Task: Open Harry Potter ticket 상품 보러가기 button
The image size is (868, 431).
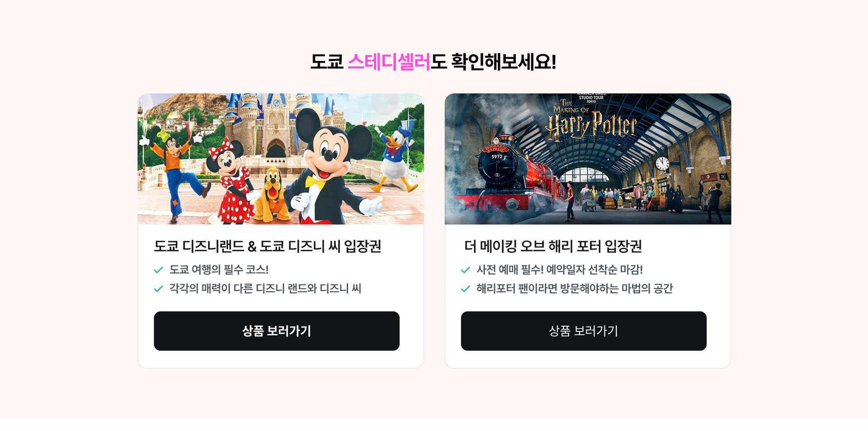Action: pos(584,331)
